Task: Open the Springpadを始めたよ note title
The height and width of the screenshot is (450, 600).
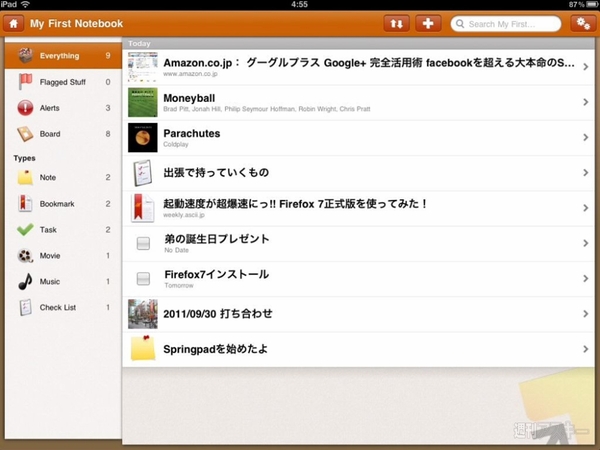Action: 215,349
